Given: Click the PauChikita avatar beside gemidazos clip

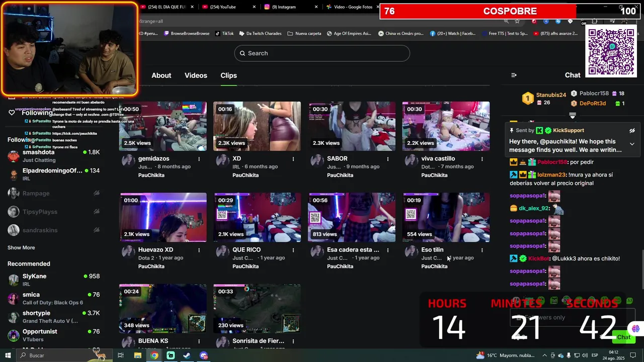Looking at the screenshot, I should 128,161.
